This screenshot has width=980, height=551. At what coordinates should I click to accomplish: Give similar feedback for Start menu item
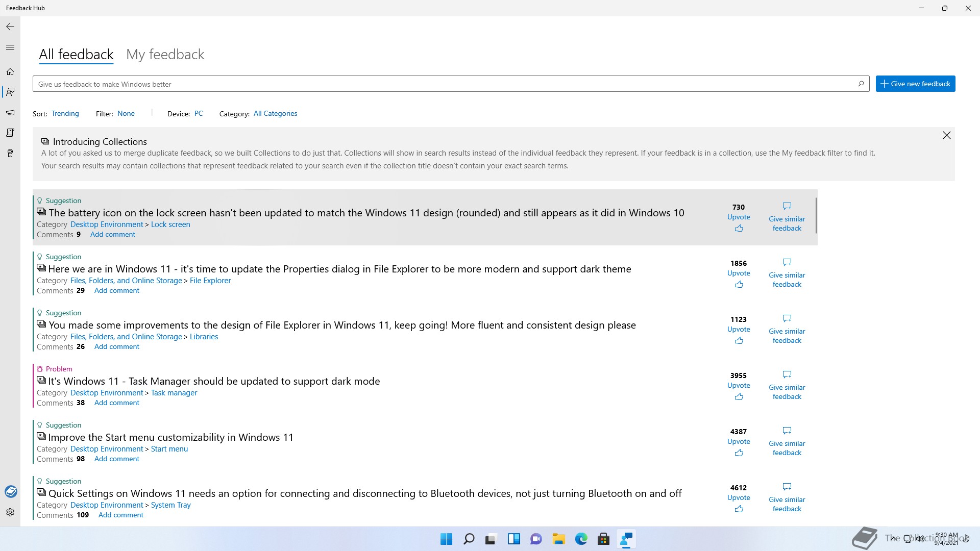tap(787, 441)
